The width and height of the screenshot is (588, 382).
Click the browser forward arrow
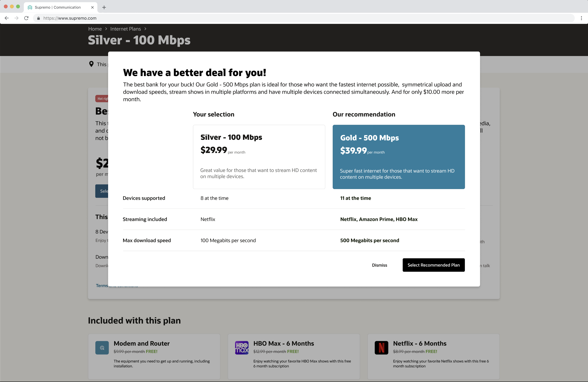click(16, 18)
